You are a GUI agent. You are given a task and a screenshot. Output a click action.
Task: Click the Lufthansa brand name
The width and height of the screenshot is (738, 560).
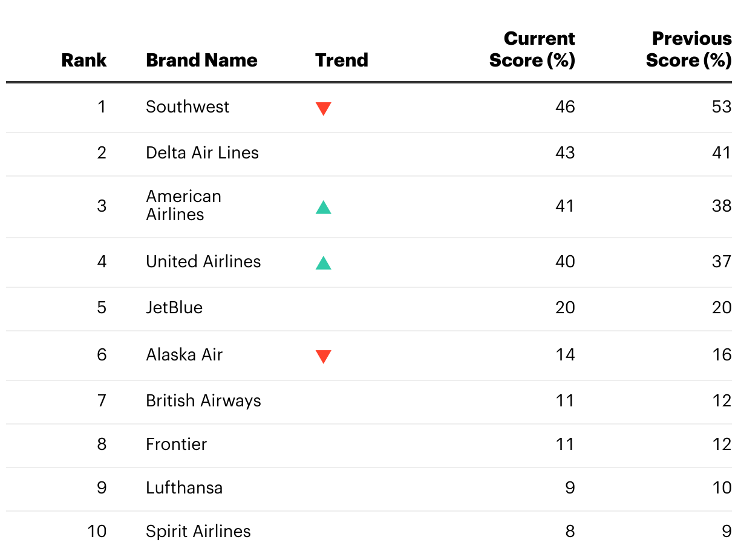tap(184, 487)
